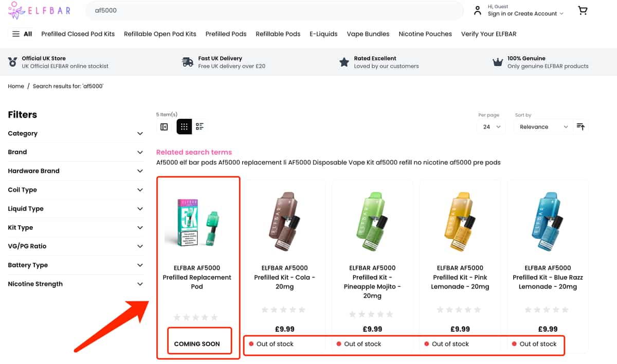Expand the Coil Type filter
Screen dimensions: 617x364
click(x=75, y=190)
